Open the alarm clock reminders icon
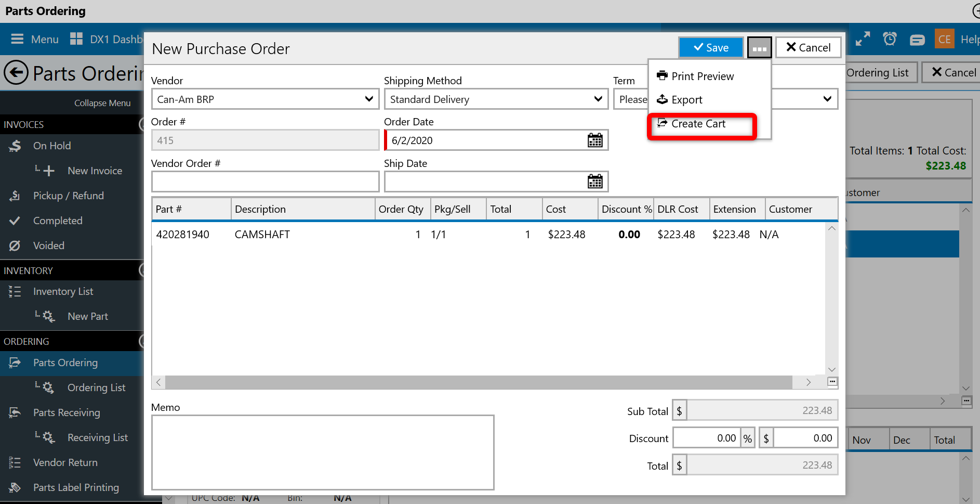The width and height of the screenshot is (980, 504). 890,39
